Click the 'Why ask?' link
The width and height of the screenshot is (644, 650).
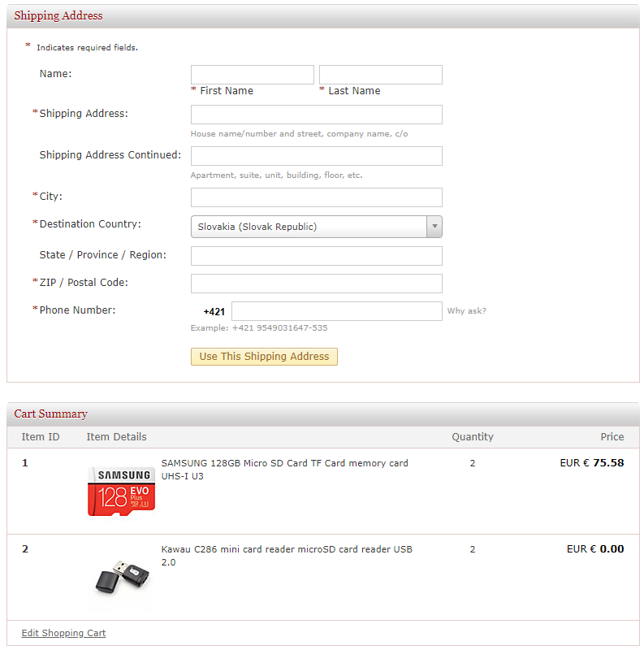click(x=466, y=311)
